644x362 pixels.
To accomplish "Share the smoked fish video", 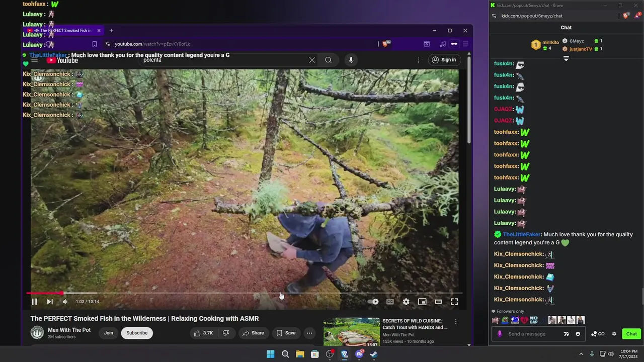I will click(x=253, y=333).
